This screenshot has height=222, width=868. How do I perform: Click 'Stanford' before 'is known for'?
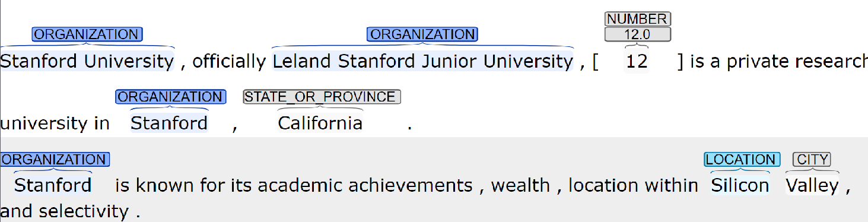click(53, 186)
